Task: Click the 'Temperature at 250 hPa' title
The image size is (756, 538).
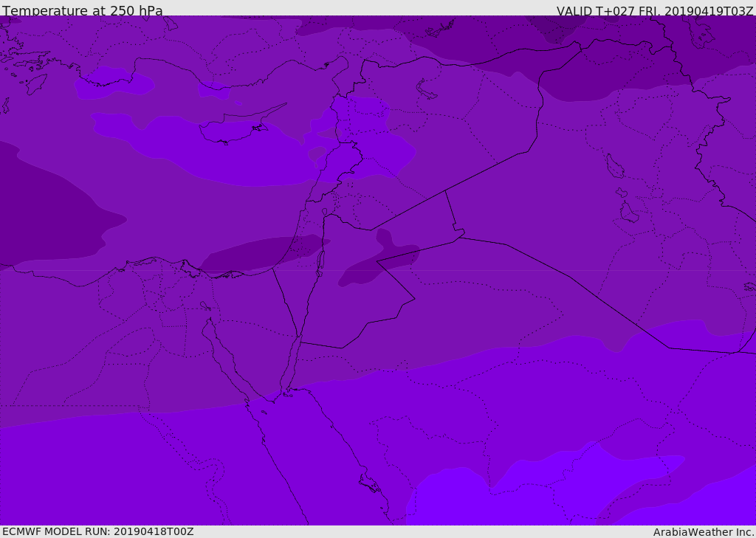Action: pyautogui.click(x=83, y=10)
